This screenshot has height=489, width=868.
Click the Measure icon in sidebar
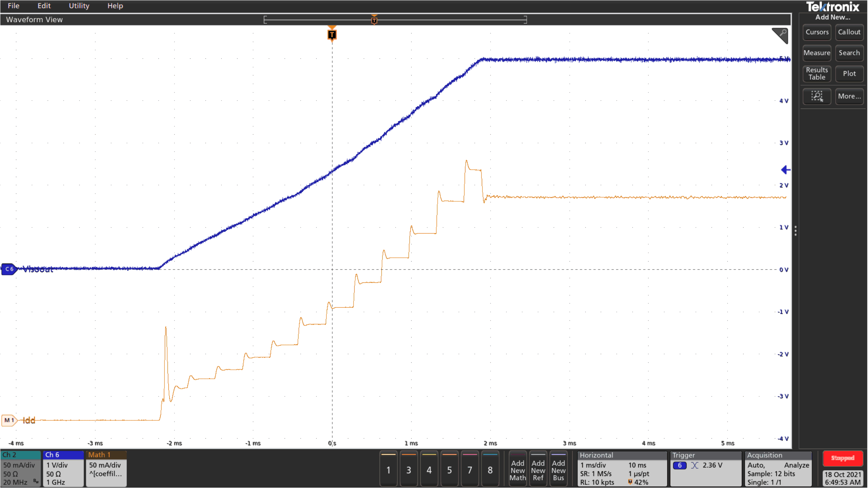pyautogui.click(x=816, y=53)
